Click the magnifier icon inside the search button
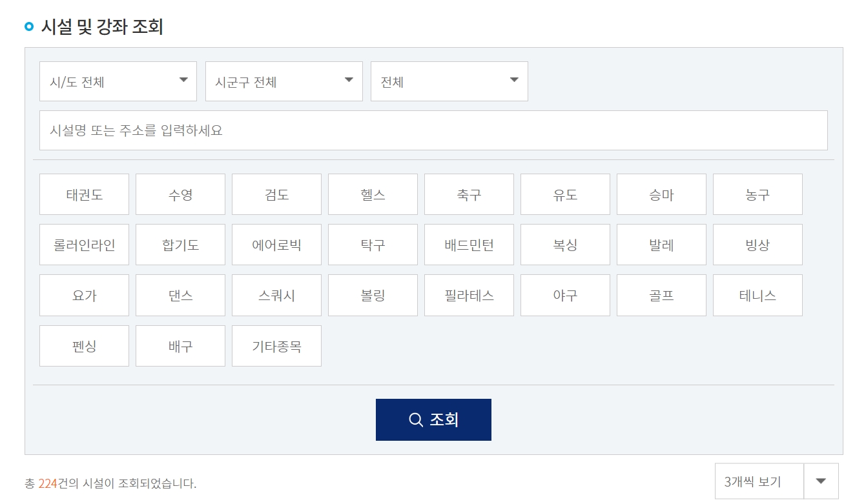 [x=416, y=419]
